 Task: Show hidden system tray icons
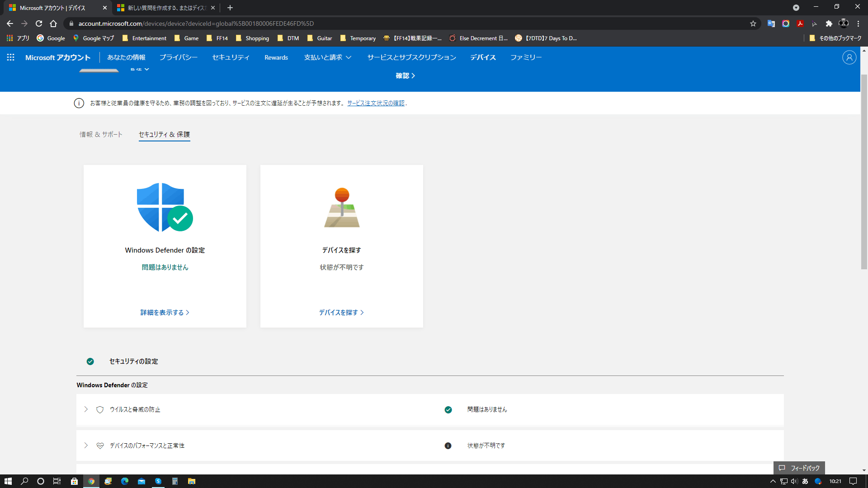click(773, 481)
